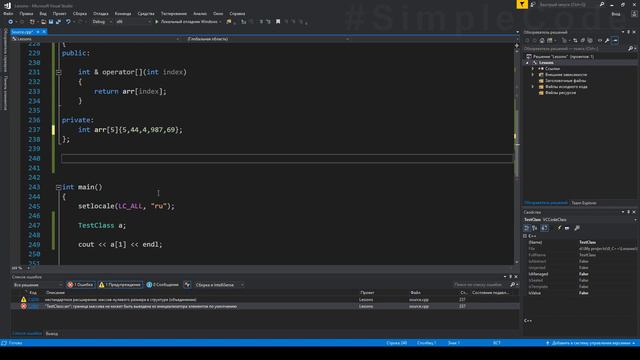
Task: Click the Вход sign-in link
Action: click(x=616, y=13)
